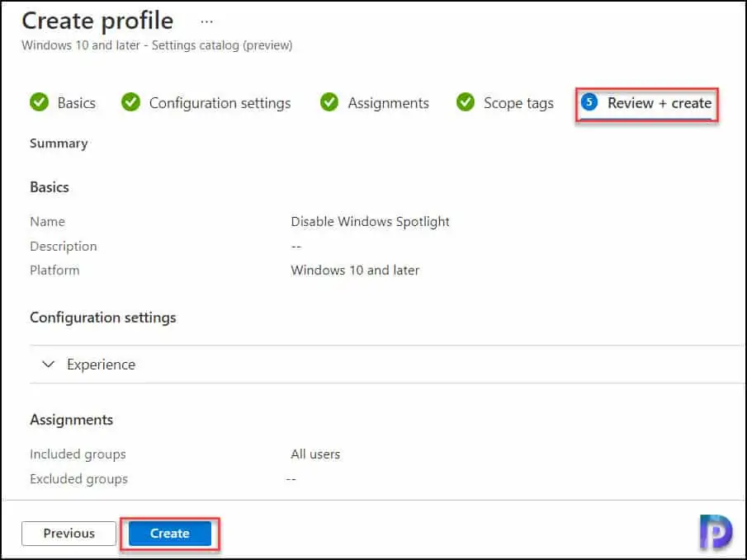Click the Configuration settings section heading
The image size is (747, 560).
click(x=103, y=318)
